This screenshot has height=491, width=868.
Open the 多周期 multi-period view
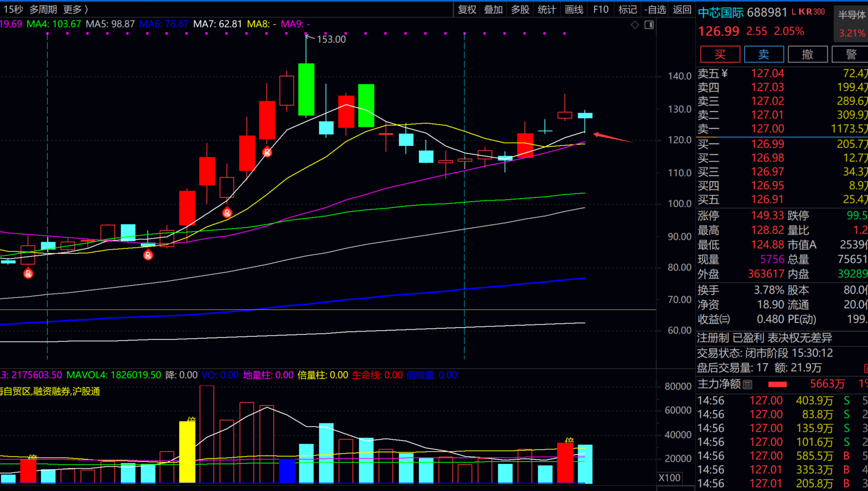pos(43,9)
